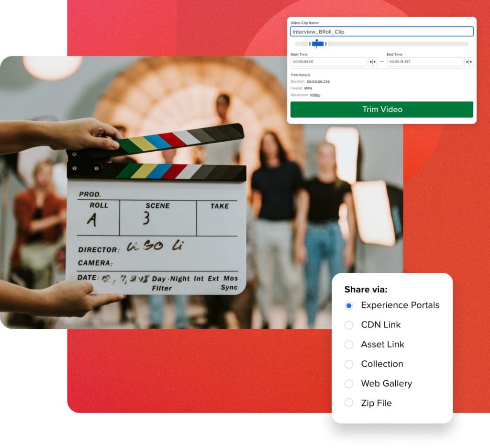Viewport: 490px width, 448px height.
Task: Click the start time set-to-playhead icon
Action: coord(372,62)
